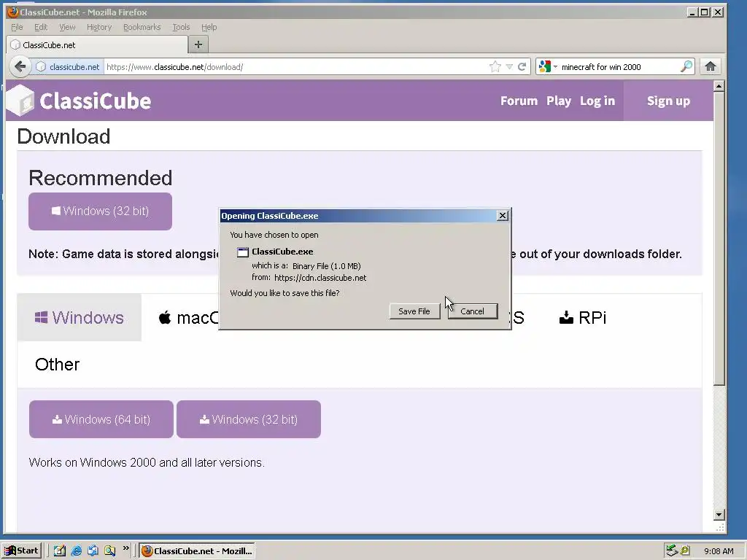Close the Opening ClassiCube.exe dialog

tap(502, 216)
